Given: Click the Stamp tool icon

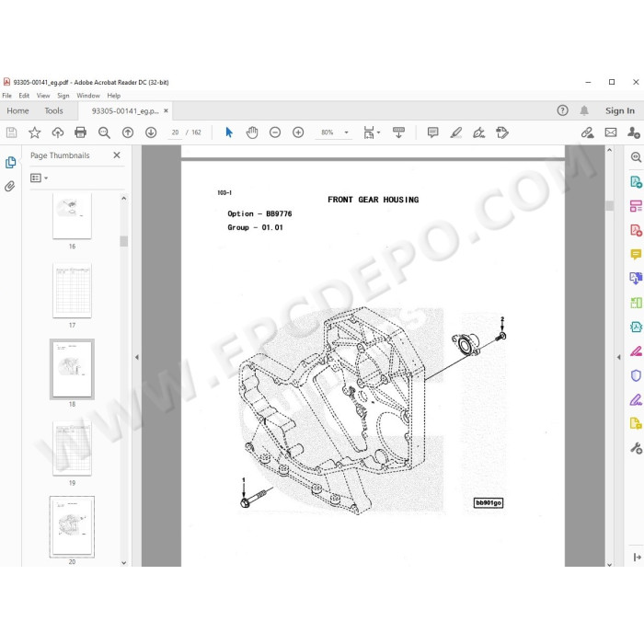Looking at the screenshot, I should 502,132.
